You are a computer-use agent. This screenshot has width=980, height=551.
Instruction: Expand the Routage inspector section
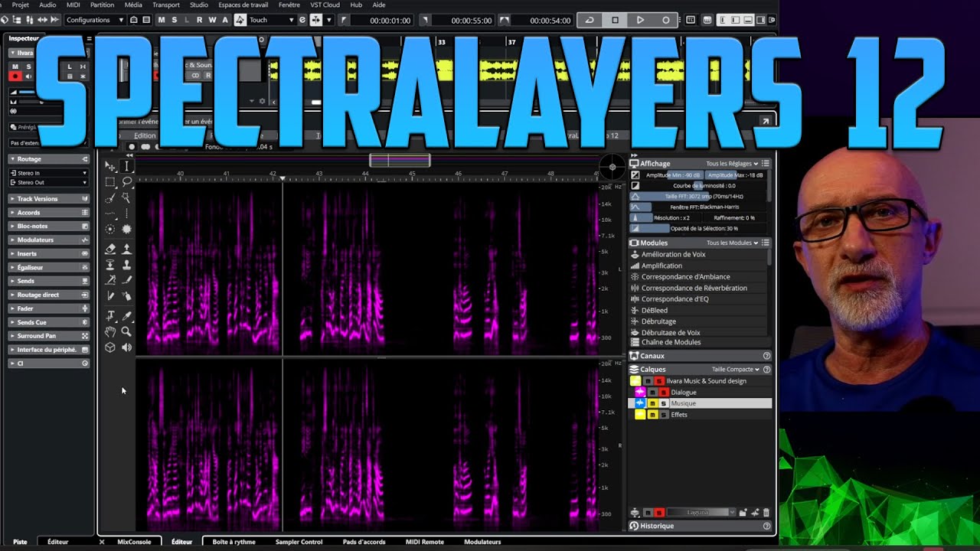(x=49, y=159)
